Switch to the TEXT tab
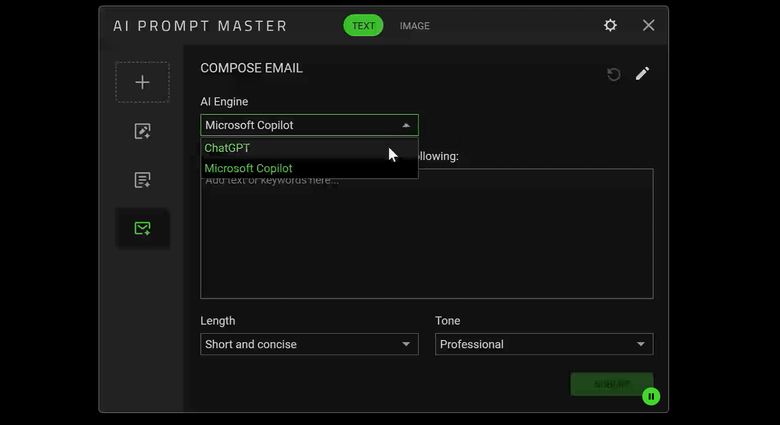Viewport: 780px width, 425px height. pyautogui.click(x=363, y=26)
